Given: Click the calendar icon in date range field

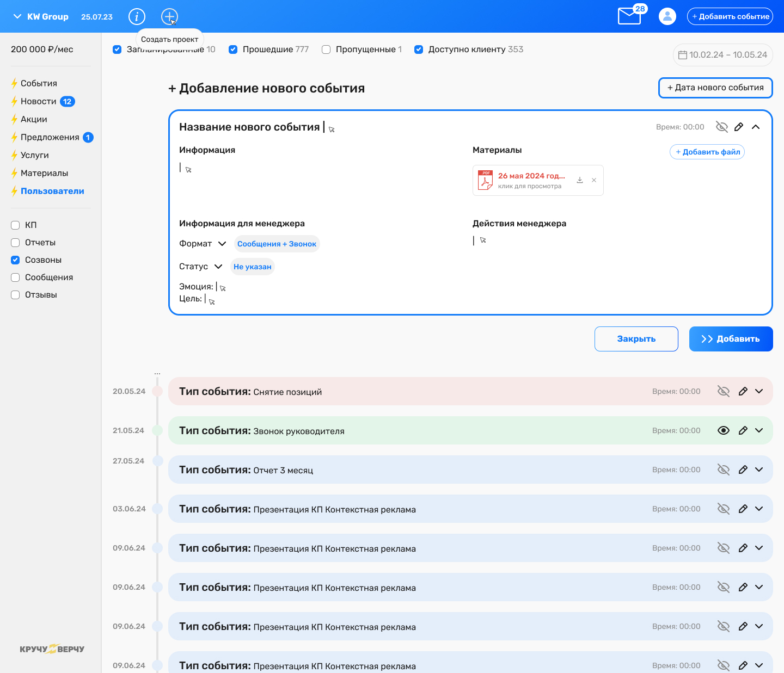Looking at the screenshot, I should point(683,55).
